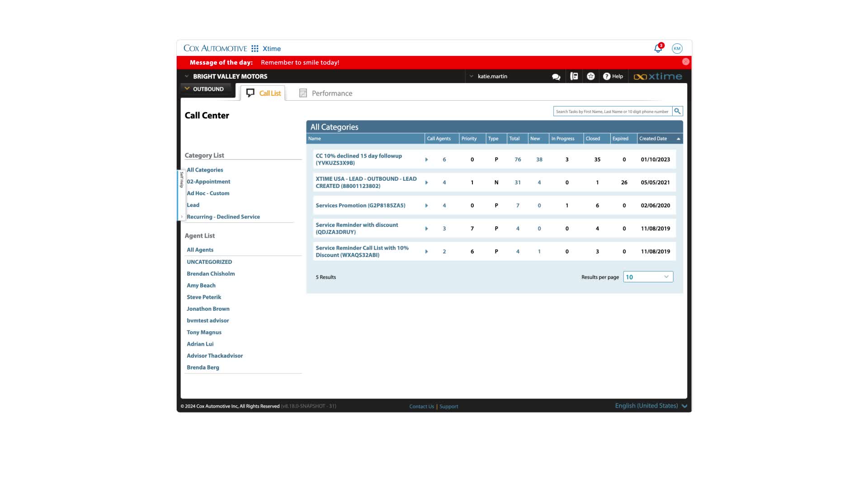Open the chat messaging icon in the black bar

556,76
